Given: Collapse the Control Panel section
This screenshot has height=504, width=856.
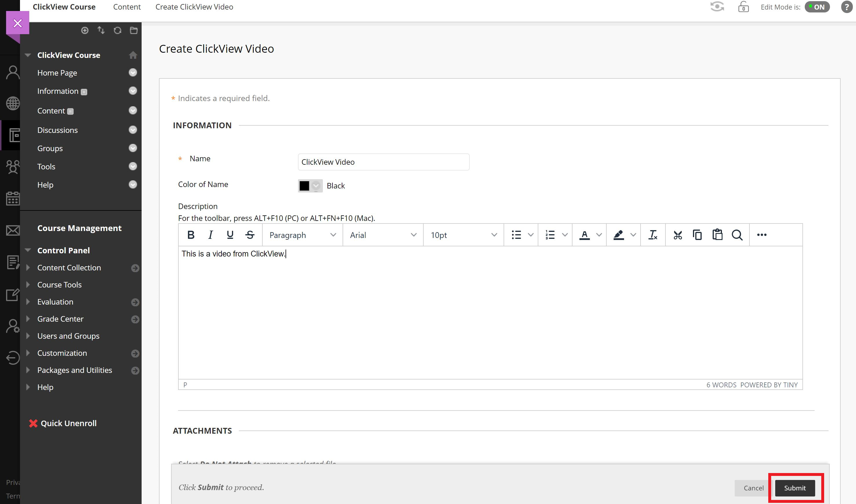Looking at the screenshot, I should click(x=28, y=250).
